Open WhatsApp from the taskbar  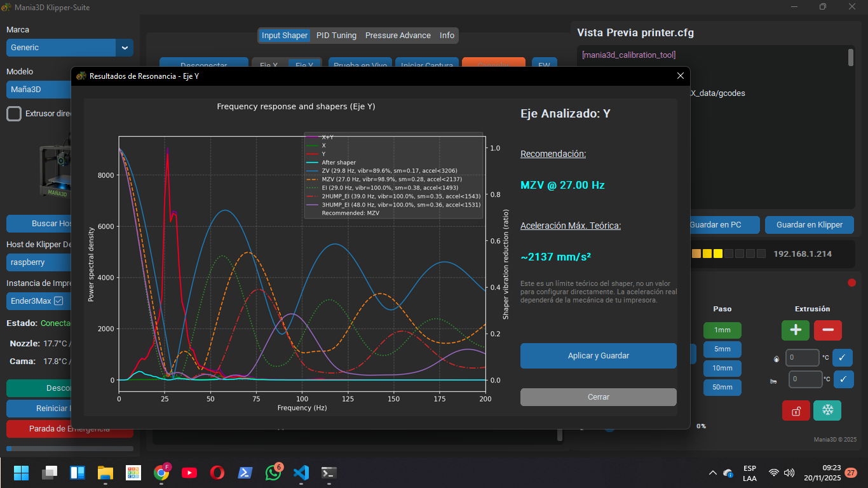(x=273, y=473)
